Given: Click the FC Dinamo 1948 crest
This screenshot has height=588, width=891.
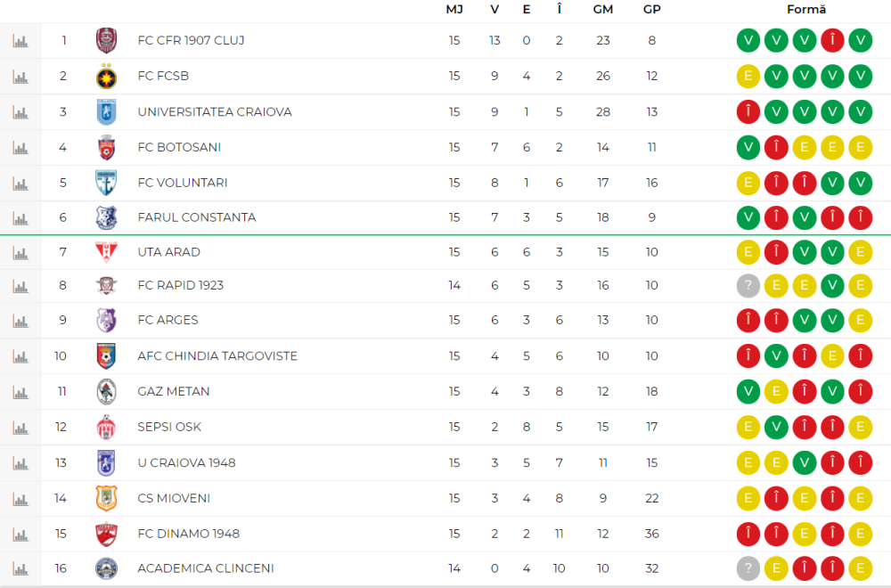Looking at the screenshot, I should click(x=106, y=534).
